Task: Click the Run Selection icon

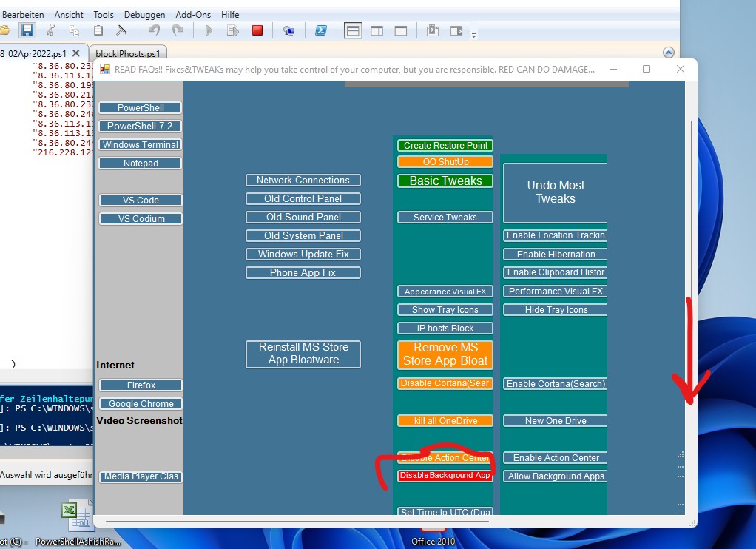Action: click(x=233, y=31)
